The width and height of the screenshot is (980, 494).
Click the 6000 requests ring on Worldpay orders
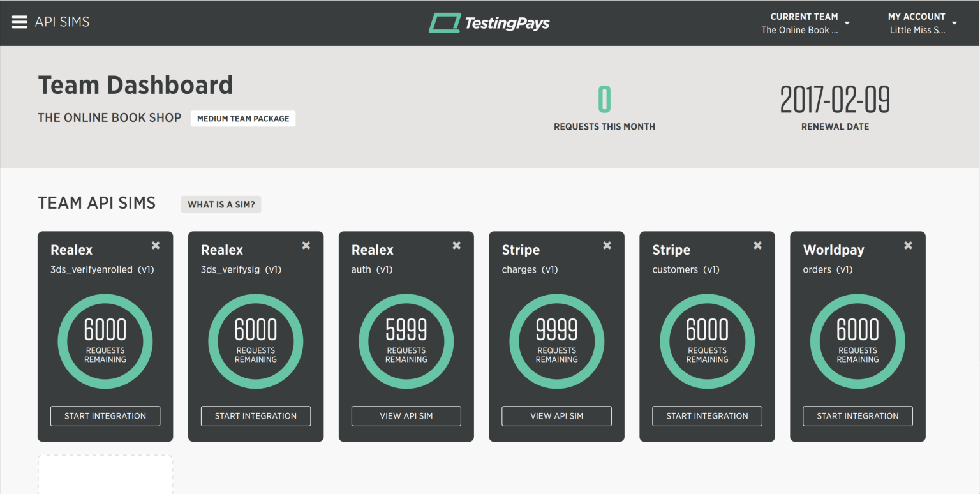point(858,341)
